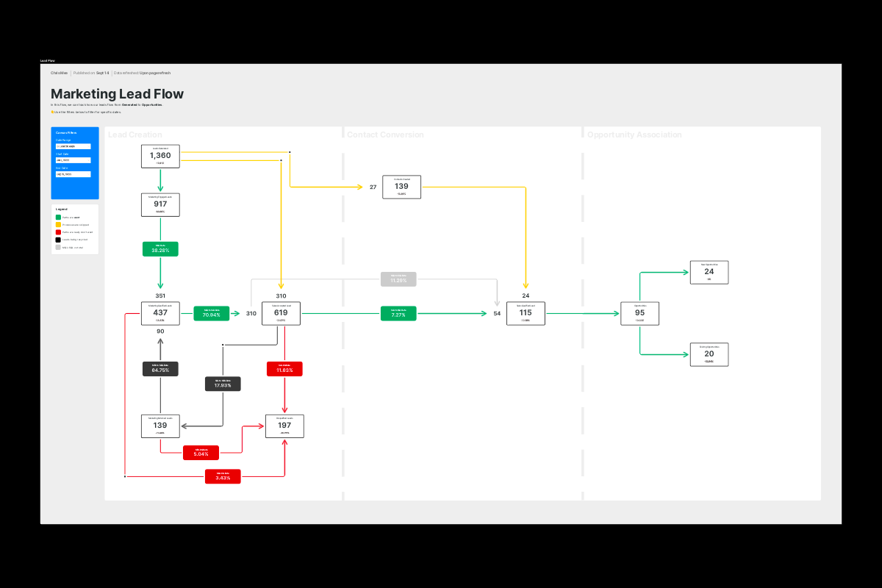Click the number 54 left of the 115 card

coord(497,314)
